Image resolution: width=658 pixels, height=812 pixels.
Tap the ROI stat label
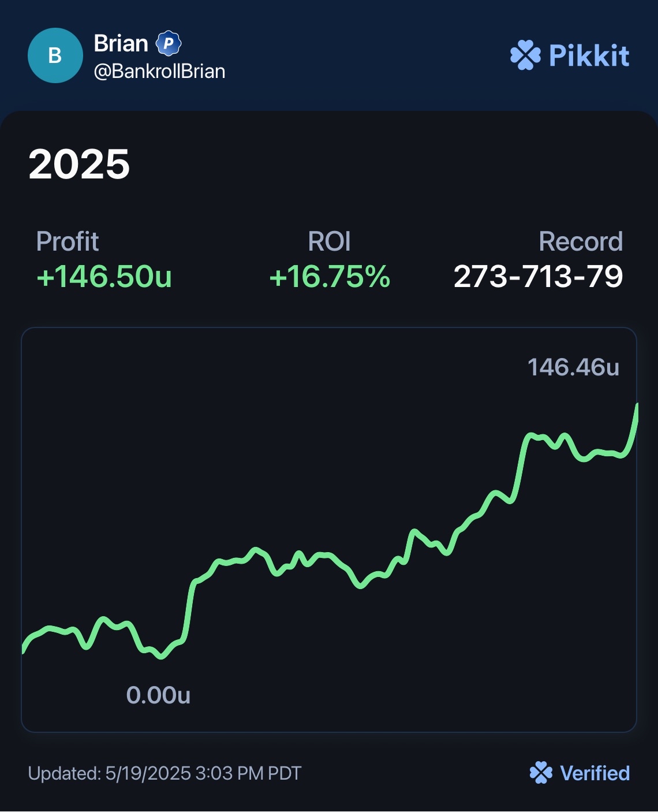(x=329, y=241)
